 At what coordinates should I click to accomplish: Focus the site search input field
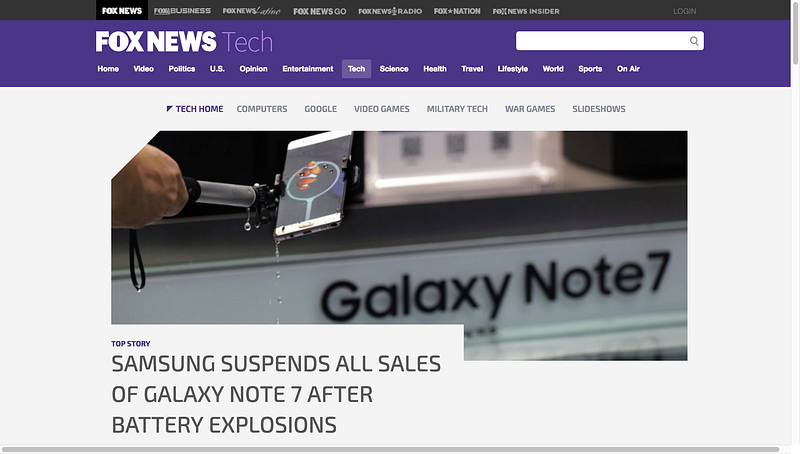[x=602, y=41]
